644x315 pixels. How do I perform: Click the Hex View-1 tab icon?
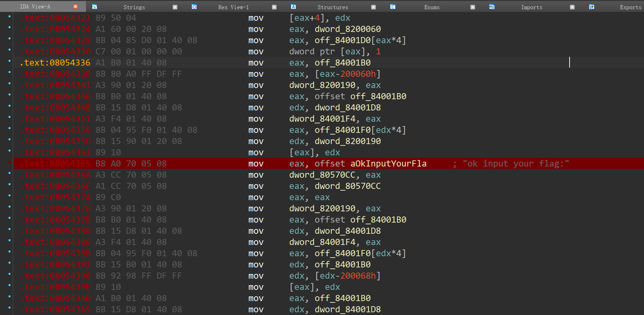click(x=194, y=7)
